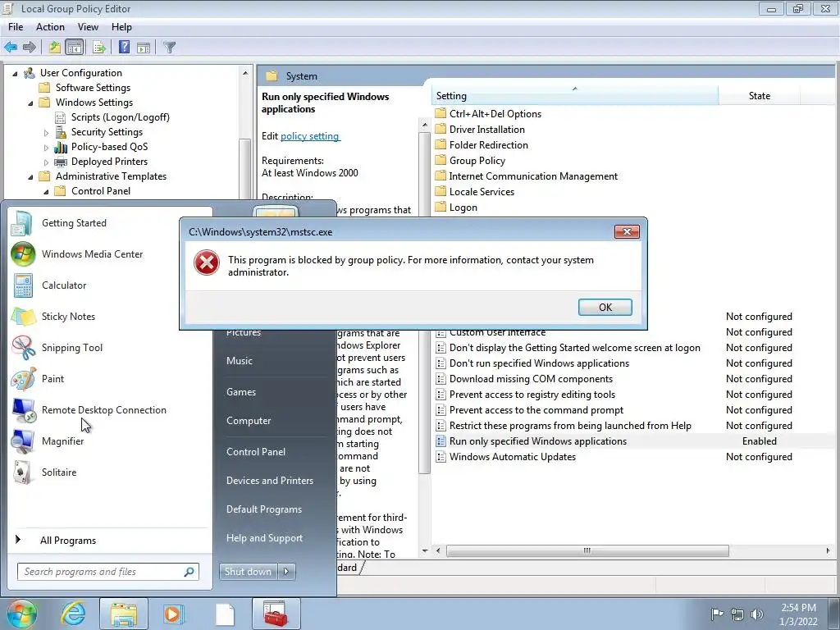Open Default Programs from Start menu
840x630 pixels.
[263, 509]
